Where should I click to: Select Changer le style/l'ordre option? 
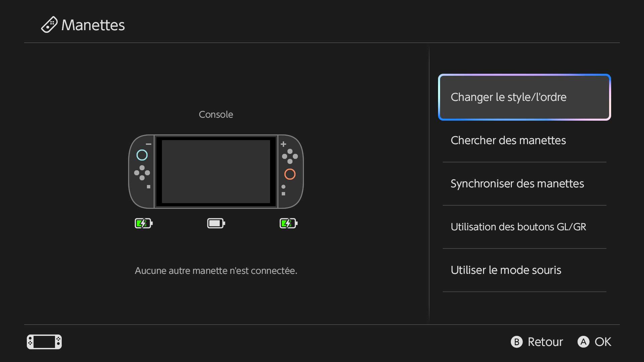524,97
